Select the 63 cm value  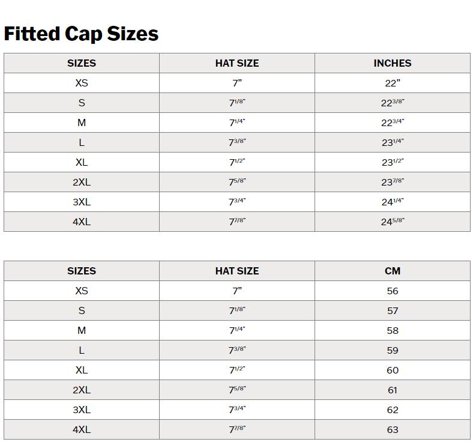click(x=393, y=429)
